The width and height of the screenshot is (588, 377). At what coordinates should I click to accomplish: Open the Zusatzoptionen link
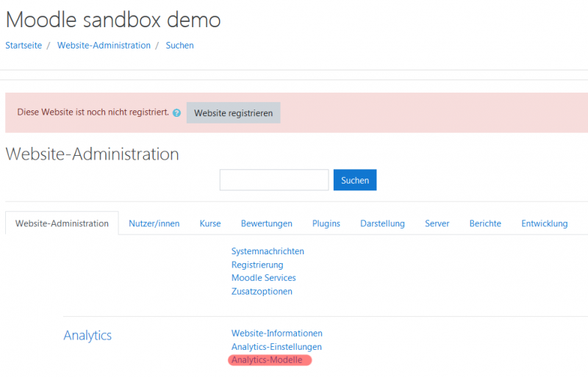(262, 292)
